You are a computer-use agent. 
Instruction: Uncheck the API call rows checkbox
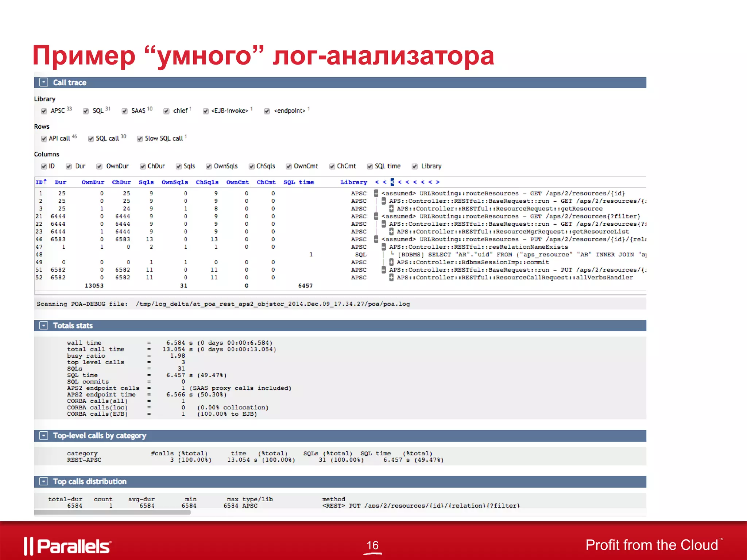point(44,139)
